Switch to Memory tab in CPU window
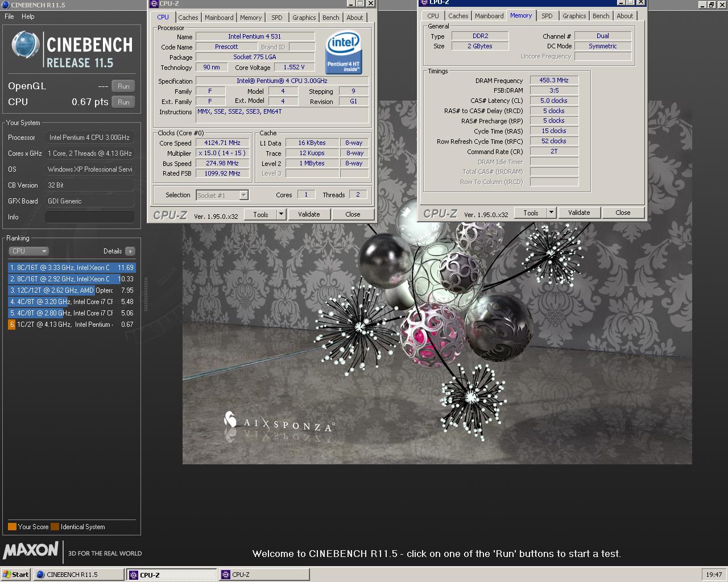This screenshot has height=582, width=728. point(251,18)
